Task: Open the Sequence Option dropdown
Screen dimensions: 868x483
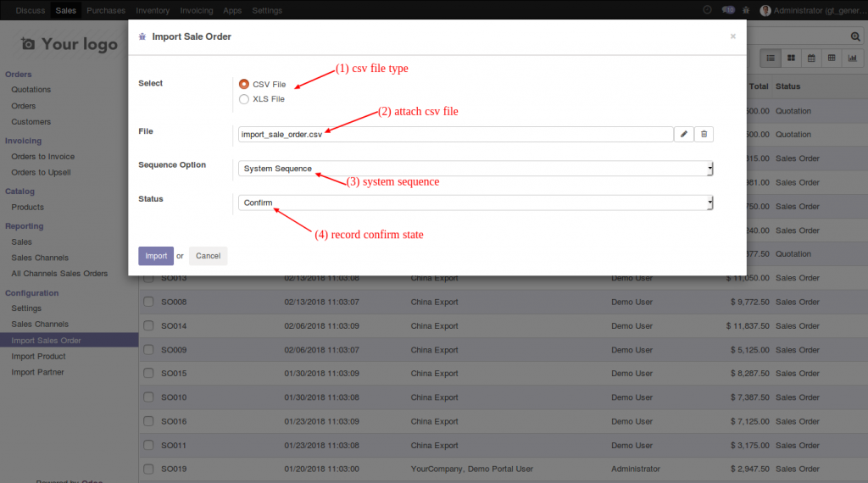Action: coord(475,169)
